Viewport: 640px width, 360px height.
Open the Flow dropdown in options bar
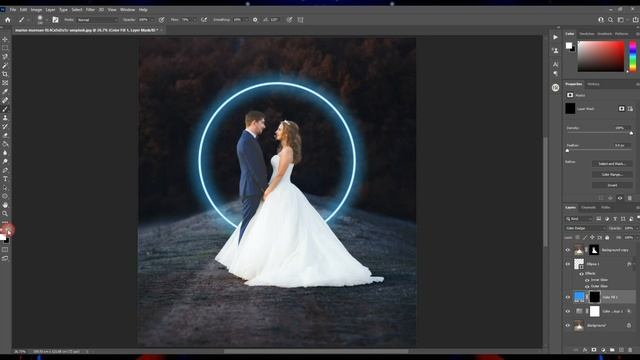194,20
